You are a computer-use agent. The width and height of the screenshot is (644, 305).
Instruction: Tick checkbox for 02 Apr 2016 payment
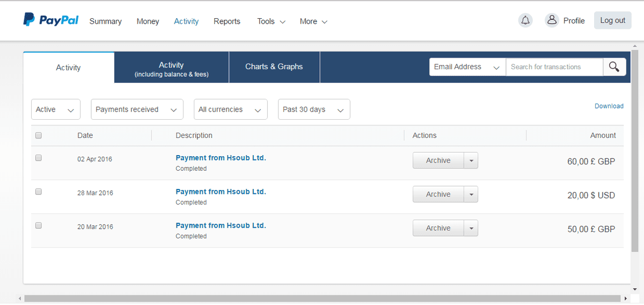point(39,158)
